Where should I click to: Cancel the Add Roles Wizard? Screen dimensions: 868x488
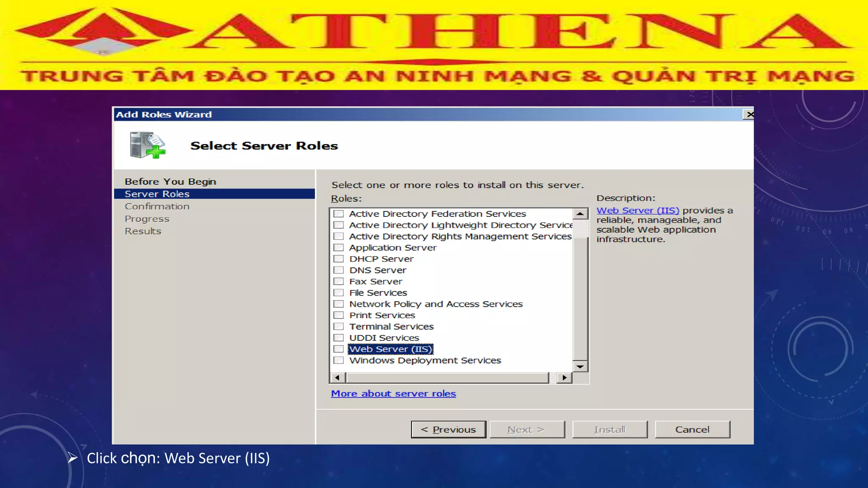point(693,430)
